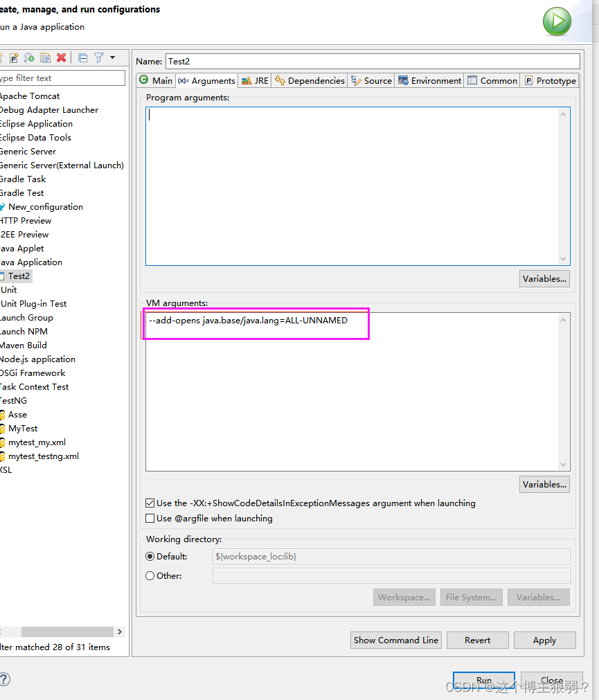The height and width of the screenshot is (700, 599).
Task: Collapse all items in the configuration tree
Action: [x=82, y=57]
